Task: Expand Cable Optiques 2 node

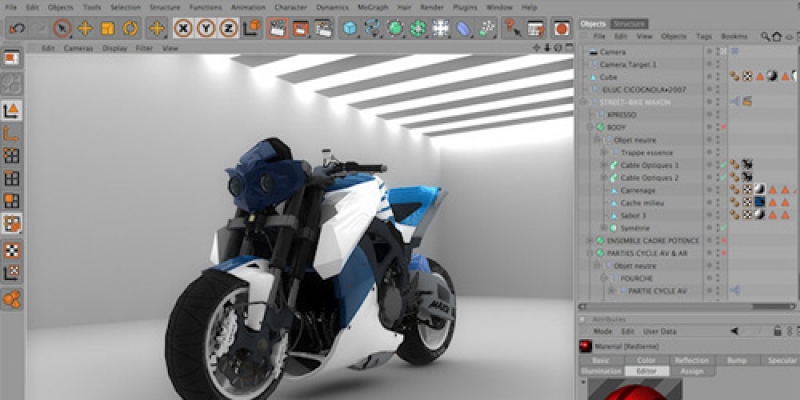Action: point(604,178)
